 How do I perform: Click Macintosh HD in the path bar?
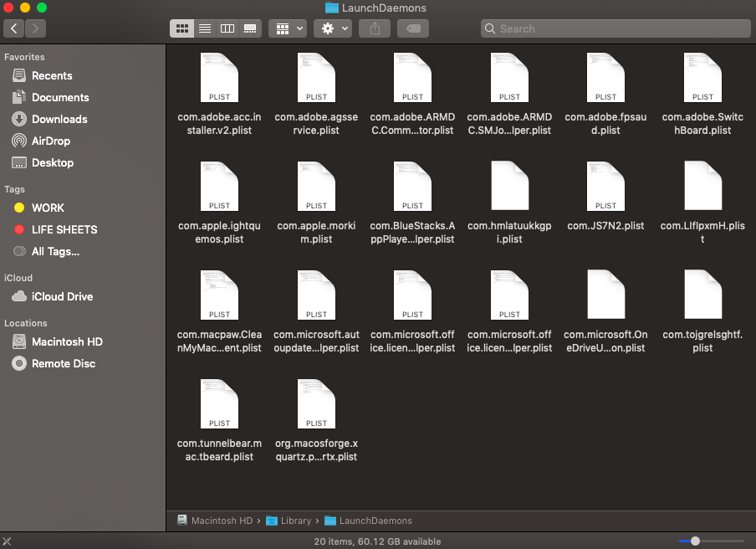click(221, 521)
